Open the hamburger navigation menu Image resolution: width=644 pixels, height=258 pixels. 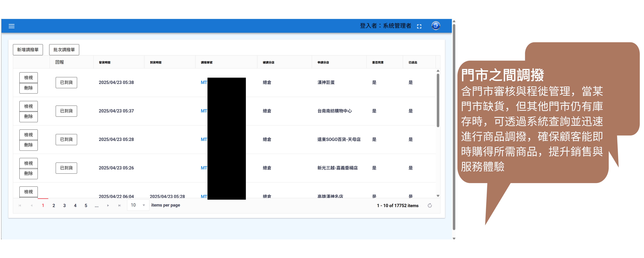click(12, 26)
